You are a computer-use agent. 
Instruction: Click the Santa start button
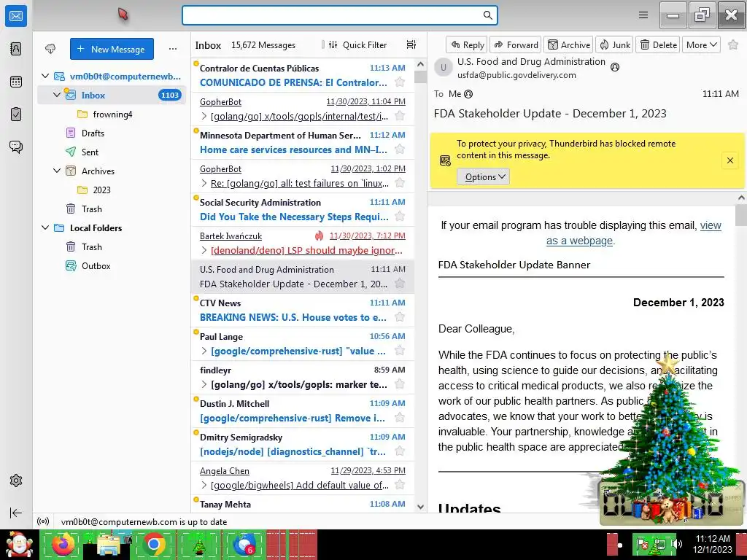pos(19,545)
